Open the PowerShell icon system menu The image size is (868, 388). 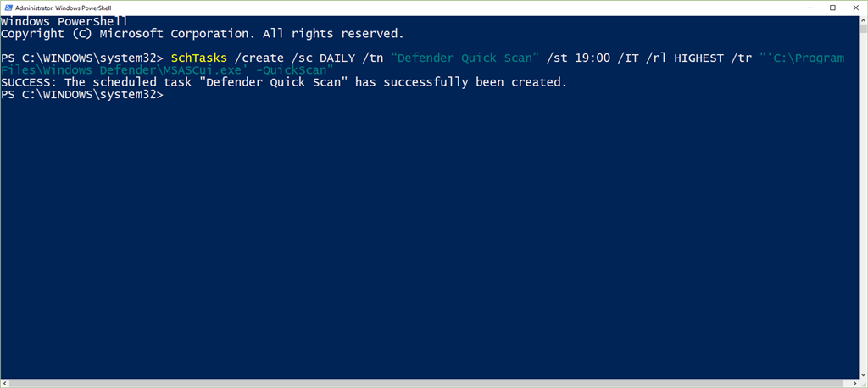(8, 8)
